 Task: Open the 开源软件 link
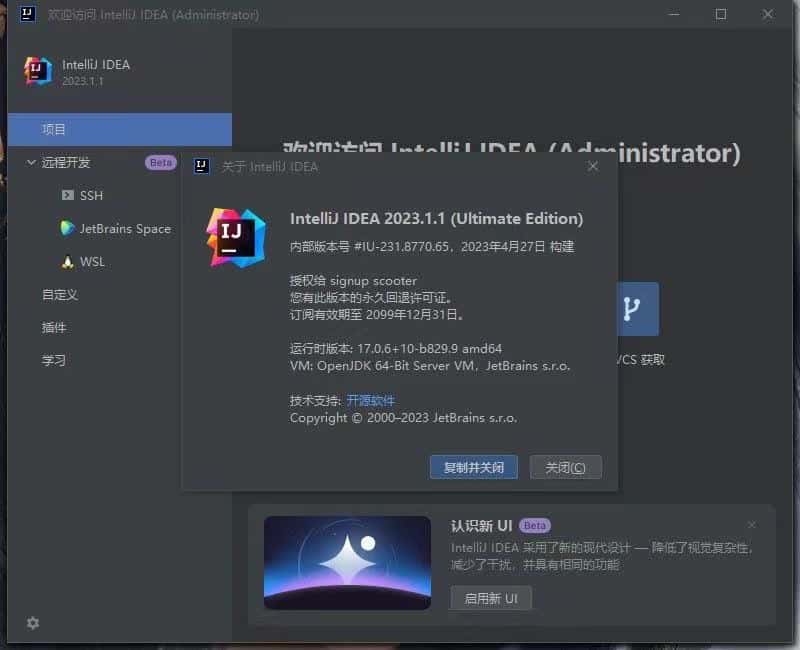click(x=370, y=401)
